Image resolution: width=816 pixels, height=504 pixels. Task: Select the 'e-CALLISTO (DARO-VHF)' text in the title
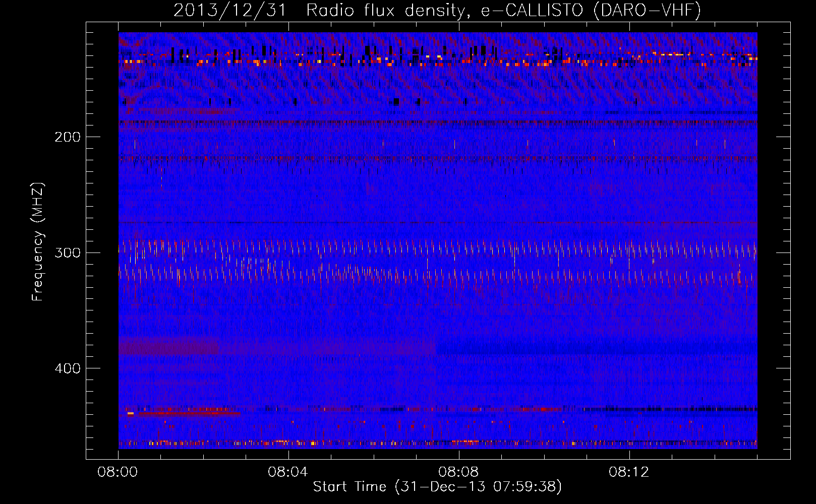591,11
